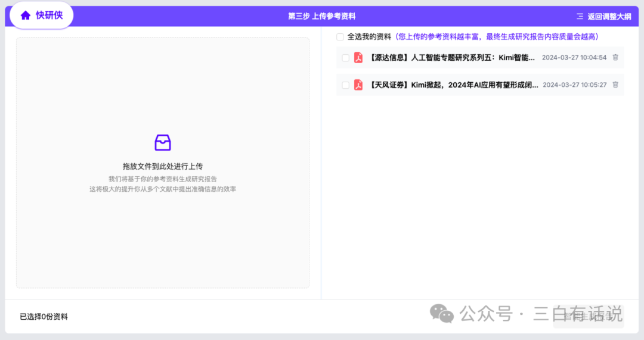Delete the 【源达信息】 file via trash icon
Image resolution: width=644 pixels, height=340 pixels.
pyautogui.click(x=615, y=57)
